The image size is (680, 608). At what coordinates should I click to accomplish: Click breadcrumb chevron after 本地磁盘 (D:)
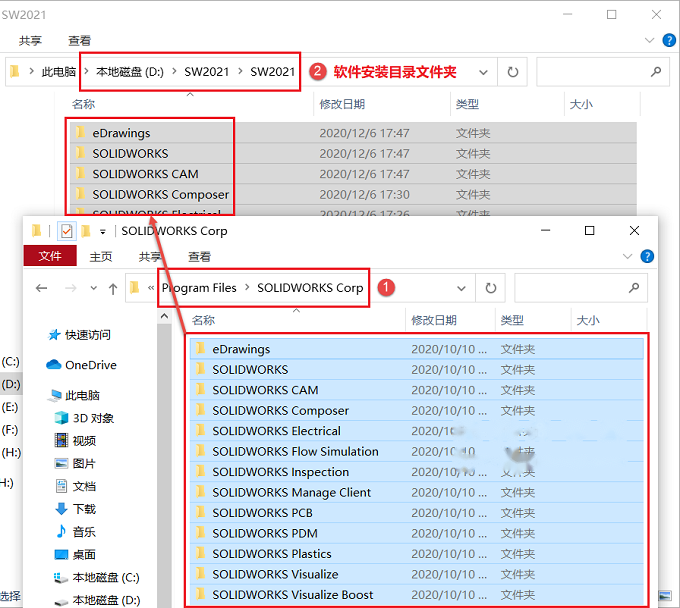click(x=174, y=71)
